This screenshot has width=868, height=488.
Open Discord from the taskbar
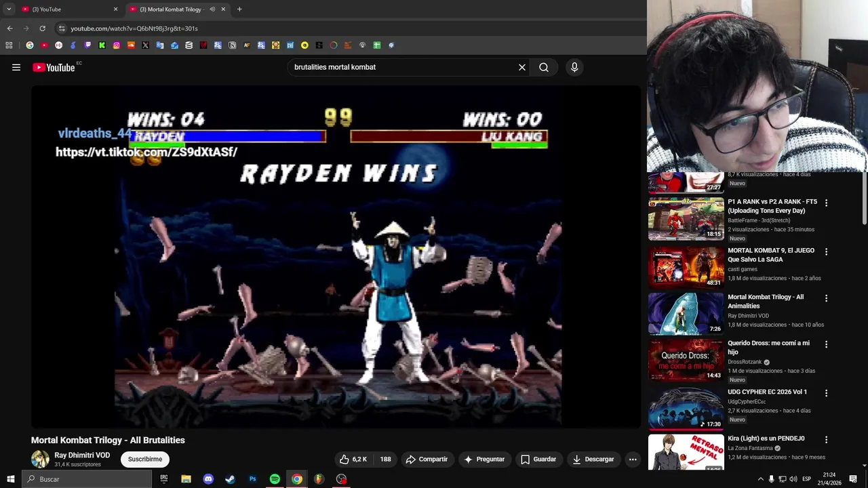pos(208,479)
